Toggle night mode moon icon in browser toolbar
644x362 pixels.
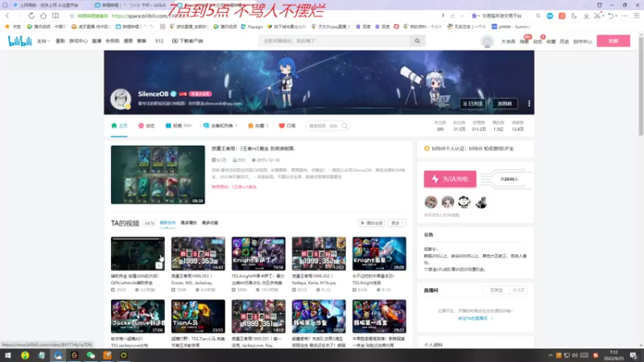coord(574,15)
